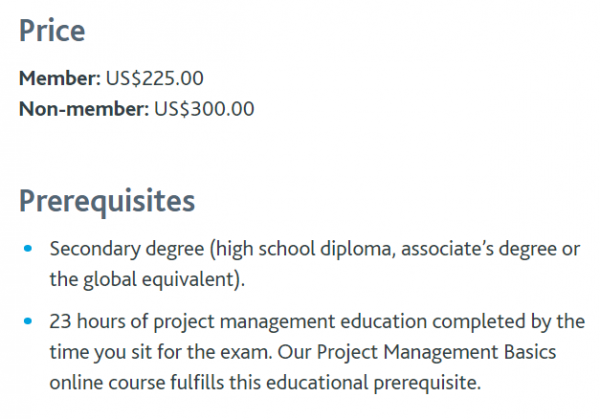Click the first blue bullet point

point(27,248)
